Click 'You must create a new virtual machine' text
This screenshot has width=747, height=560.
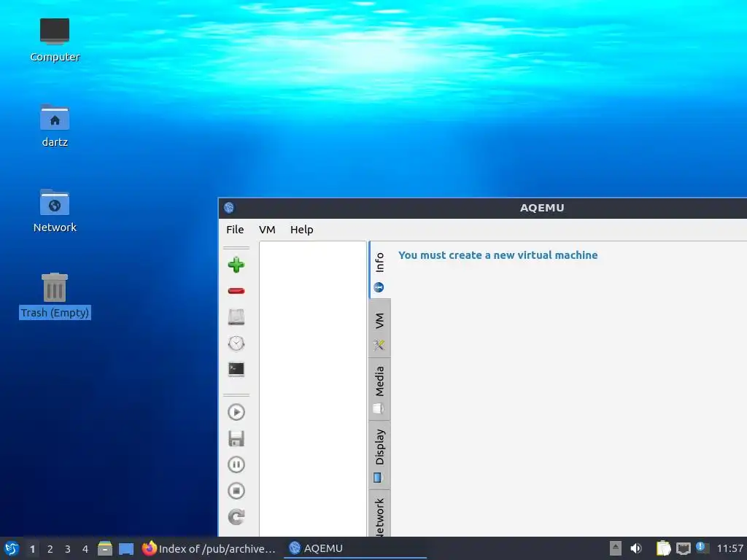(498, 255)
